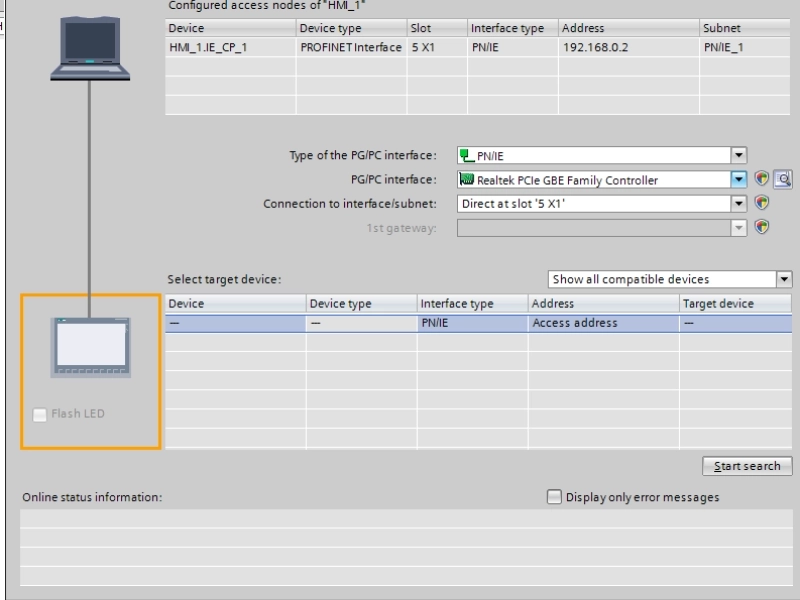Click the magnifier icon next to Realtek interface
The image size is (800, 600).
[x=784, y=180]
